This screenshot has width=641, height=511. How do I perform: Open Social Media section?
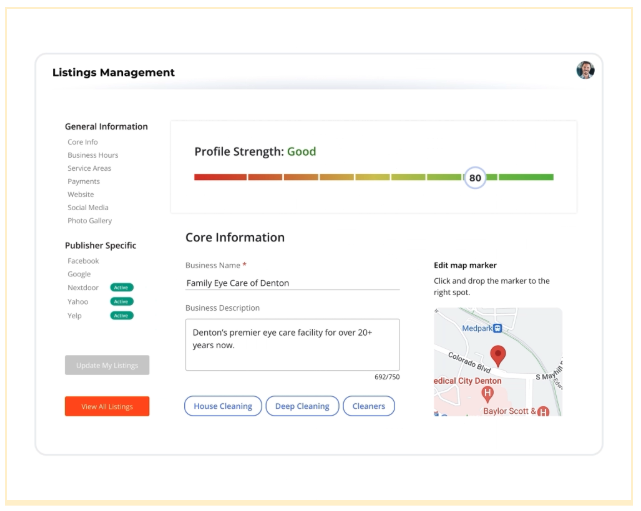point(88,207)
